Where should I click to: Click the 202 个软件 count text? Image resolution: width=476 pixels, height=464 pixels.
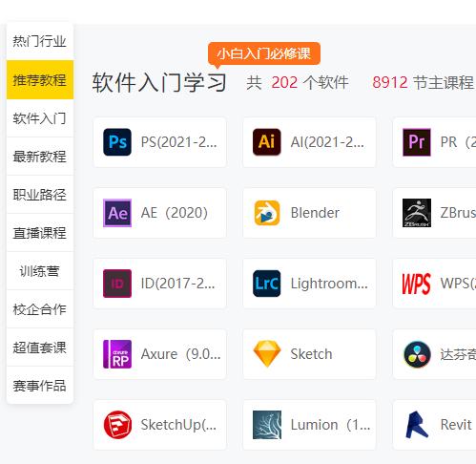310,83
